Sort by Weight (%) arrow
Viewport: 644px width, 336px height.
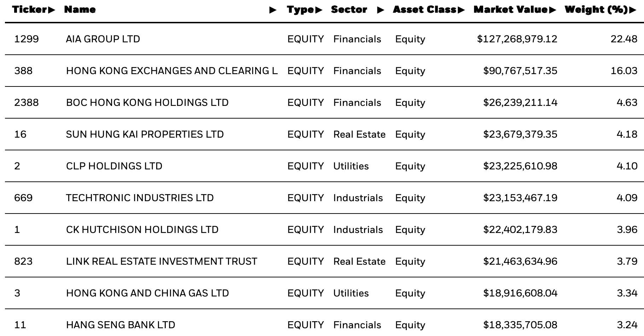[x=633, y=10]
